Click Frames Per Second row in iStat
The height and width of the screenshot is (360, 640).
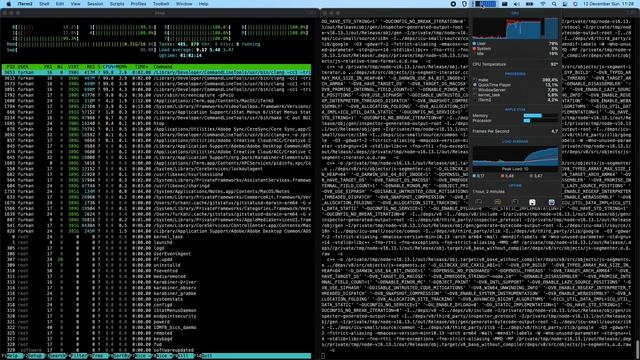[515, 131]
